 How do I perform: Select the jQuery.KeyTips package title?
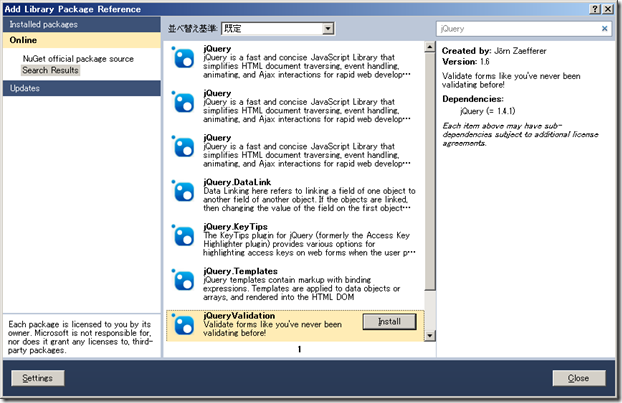[x=236, y=226]
